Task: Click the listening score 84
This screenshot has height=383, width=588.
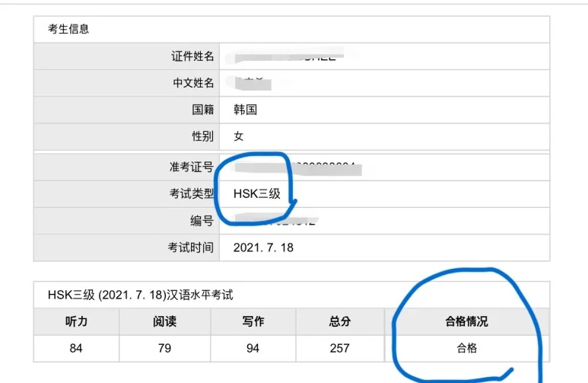Action: (x=77, y=348)
